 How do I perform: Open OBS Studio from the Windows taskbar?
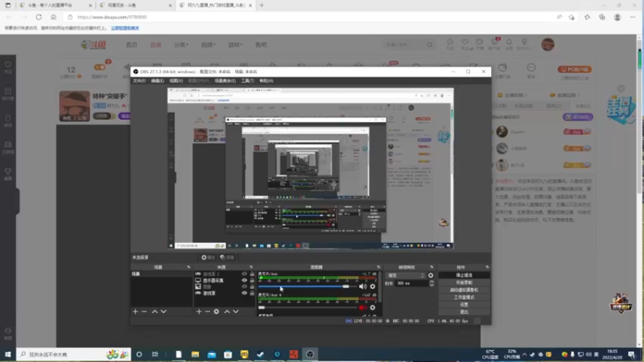point(310,354)
